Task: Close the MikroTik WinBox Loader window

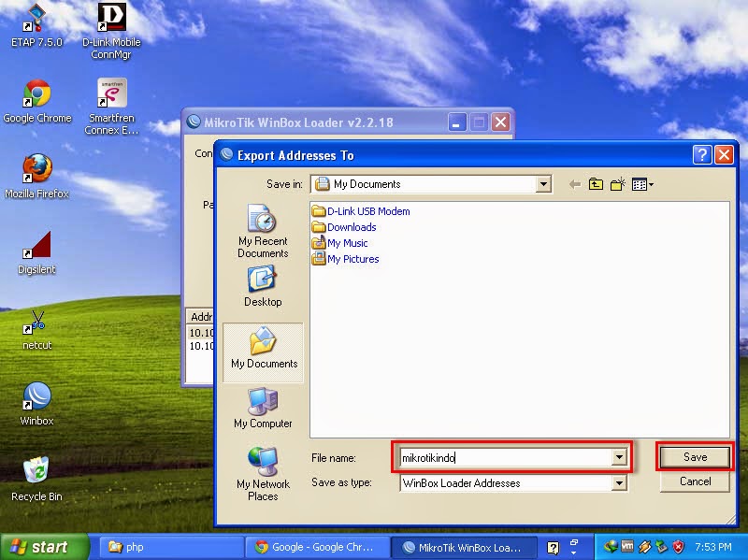Action: pyautogui.click(x=500, y=122)
